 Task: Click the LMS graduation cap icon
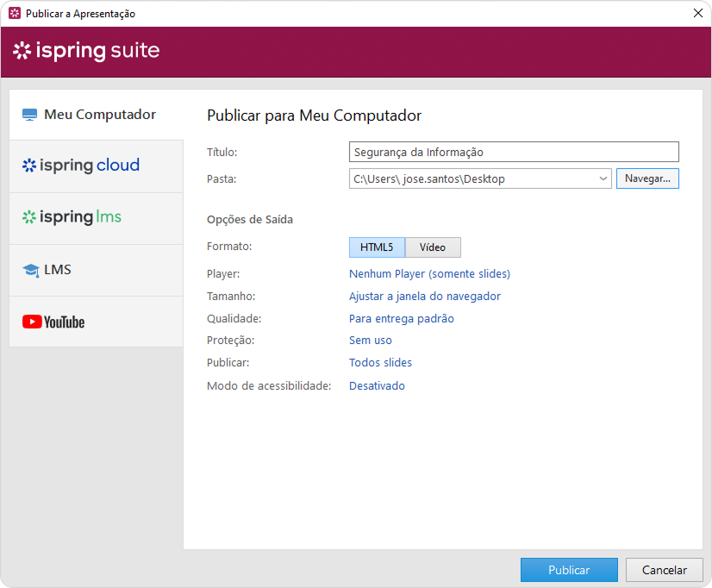pos(31,270)
